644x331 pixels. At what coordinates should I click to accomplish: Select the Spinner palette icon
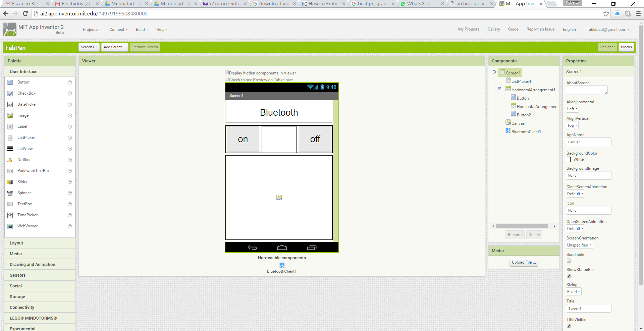pyautogui.click(x=10, y=193)
